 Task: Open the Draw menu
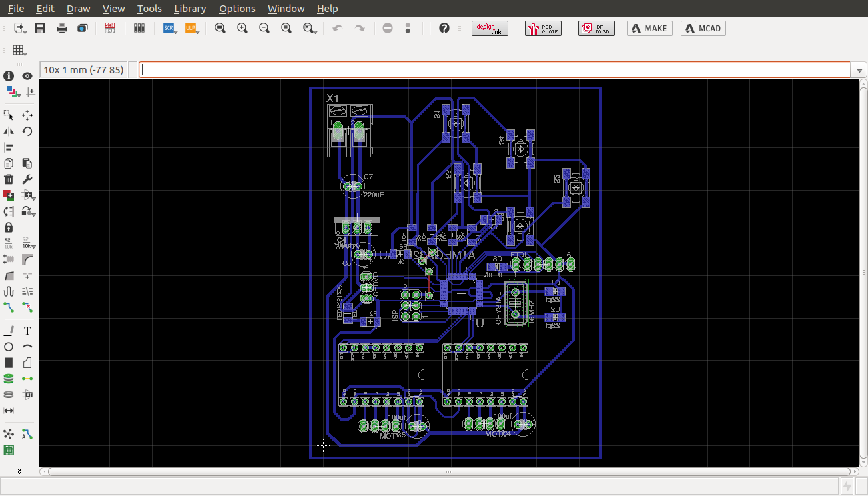pyautogui.click(x=79, y=9)
